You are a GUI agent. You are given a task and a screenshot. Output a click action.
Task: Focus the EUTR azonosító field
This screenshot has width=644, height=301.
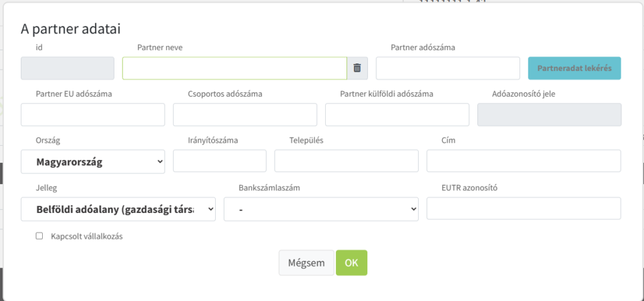pos(523,209)
